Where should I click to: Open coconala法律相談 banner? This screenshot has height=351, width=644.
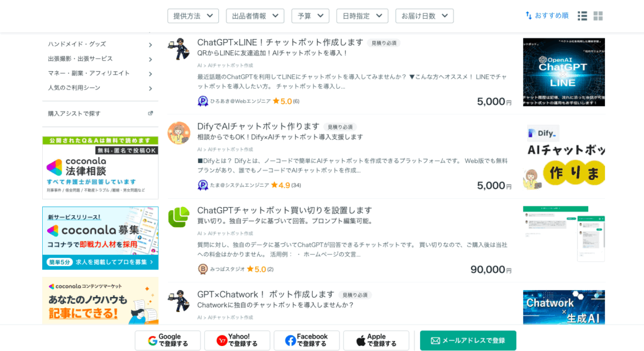pos(100,167)
